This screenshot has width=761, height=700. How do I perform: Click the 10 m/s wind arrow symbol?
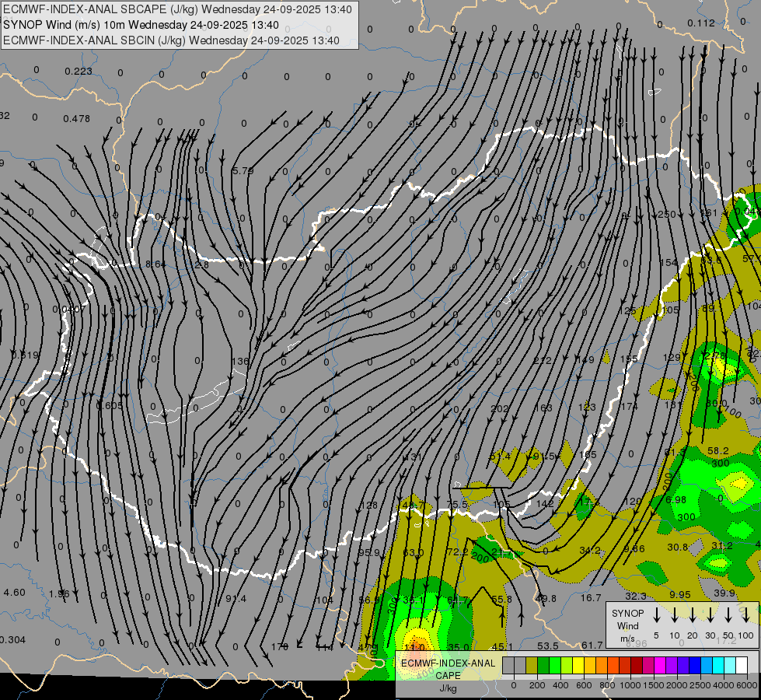tap(675, 615)
